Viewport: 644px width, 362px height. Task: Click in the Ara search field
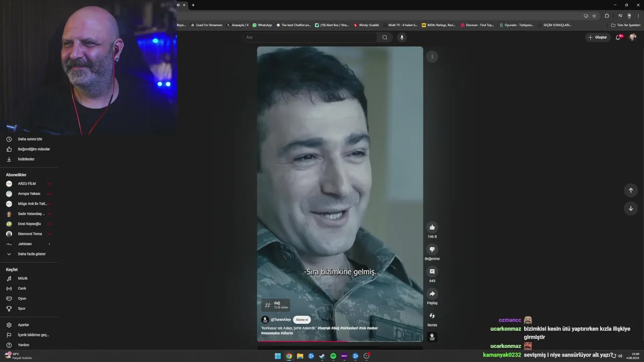click(309, 37)
